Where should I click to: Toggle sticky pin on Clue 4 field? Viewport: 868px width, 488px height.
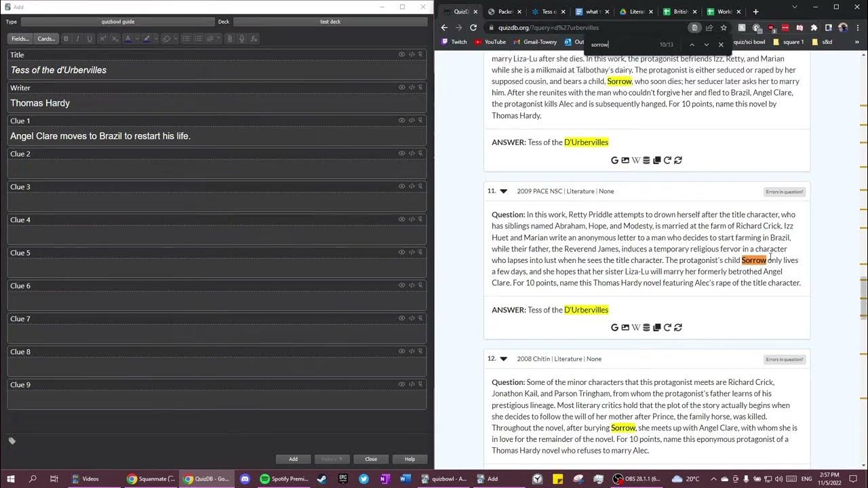tap(420, 219)
